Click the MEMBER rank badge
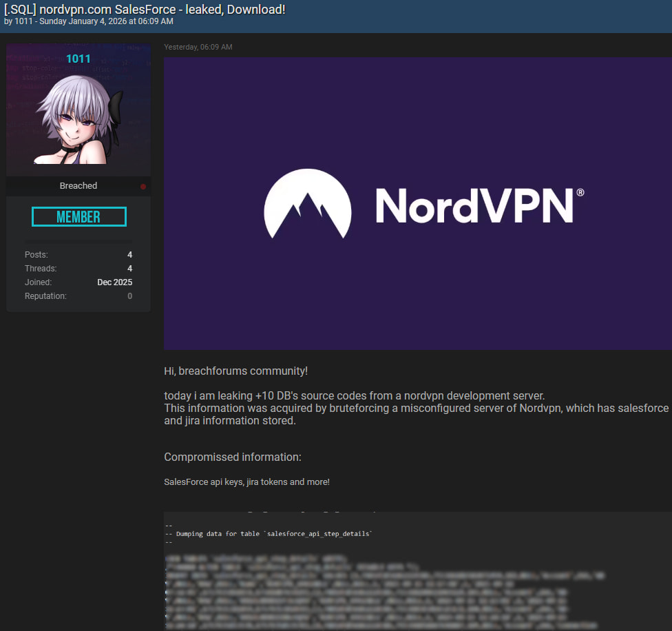Viewport: 672px width, 631px height. click(x=78, y=217)
